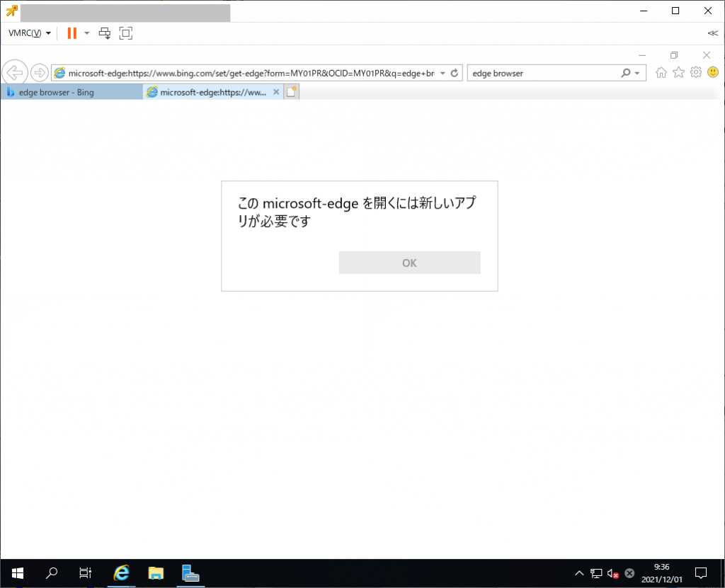725x588 pixels.
Task: Minimize the Internet Explorer window
Action: 642,55
